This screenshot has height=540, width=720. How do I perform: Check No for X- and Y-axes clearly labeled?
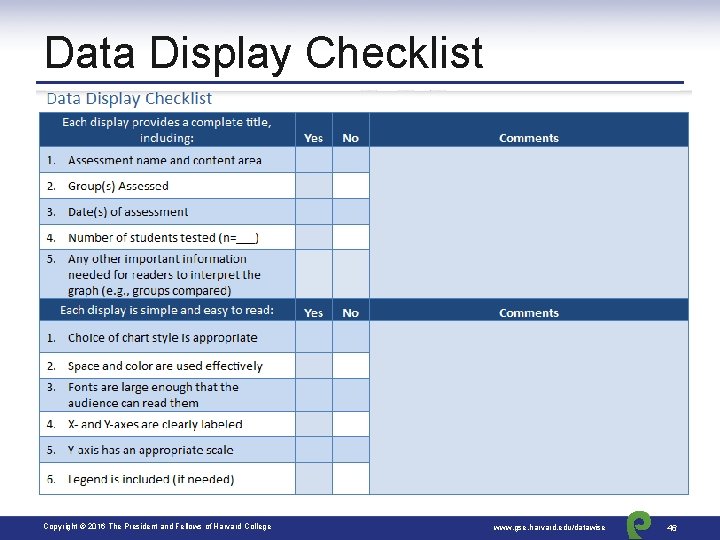tap(351, 424)
